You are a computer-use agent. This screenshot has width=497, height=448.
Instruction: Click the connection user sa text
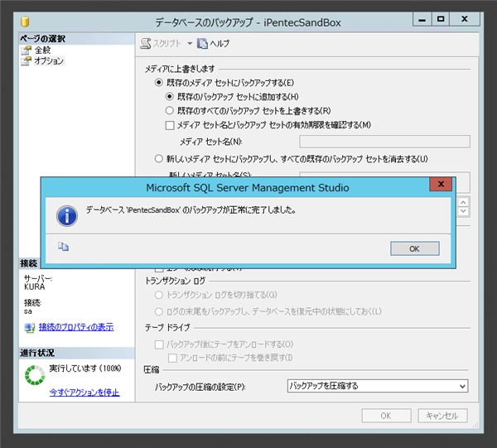tap(28, 311)
